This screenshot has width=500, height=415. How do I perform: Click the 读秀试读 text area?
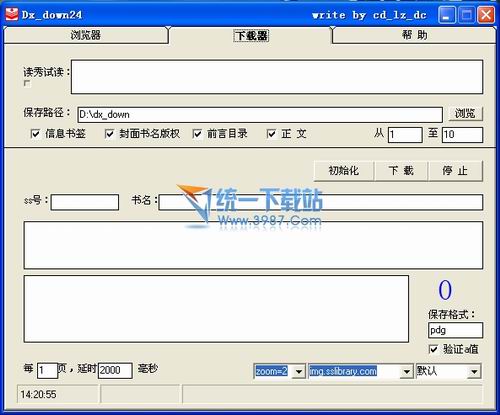click(x=277, y=77)
